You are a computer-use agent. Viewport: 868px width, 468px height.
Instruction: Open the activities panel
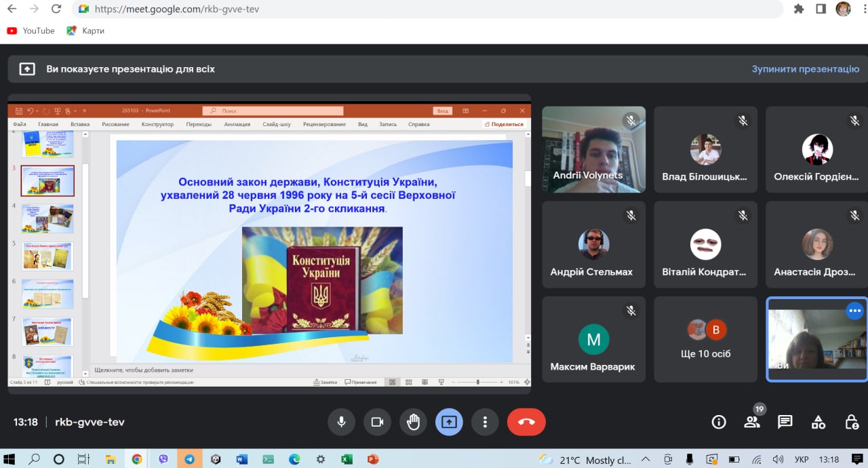click(818, 422)
